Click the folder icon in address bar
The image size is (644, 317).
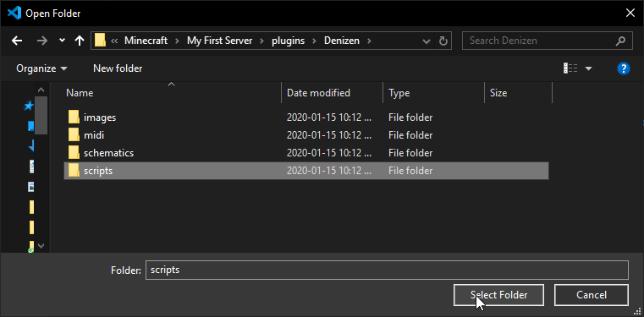coord(100,41)
